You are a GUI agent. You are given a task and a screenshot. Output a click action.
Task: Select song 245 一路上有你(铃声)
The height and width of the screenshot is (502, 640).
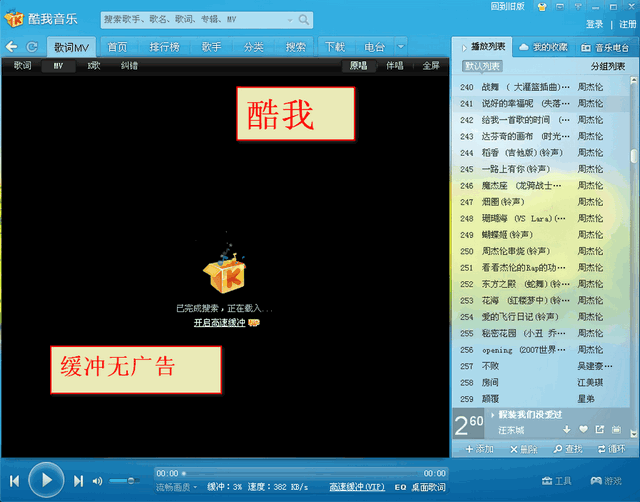coord(540,169)
